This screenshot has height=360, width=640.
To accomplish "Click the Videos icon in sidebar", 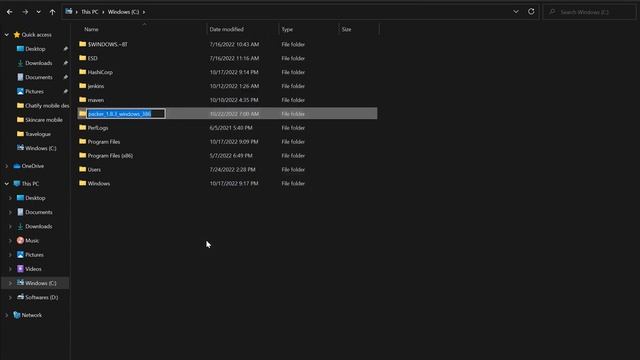I will pos(20,269).
